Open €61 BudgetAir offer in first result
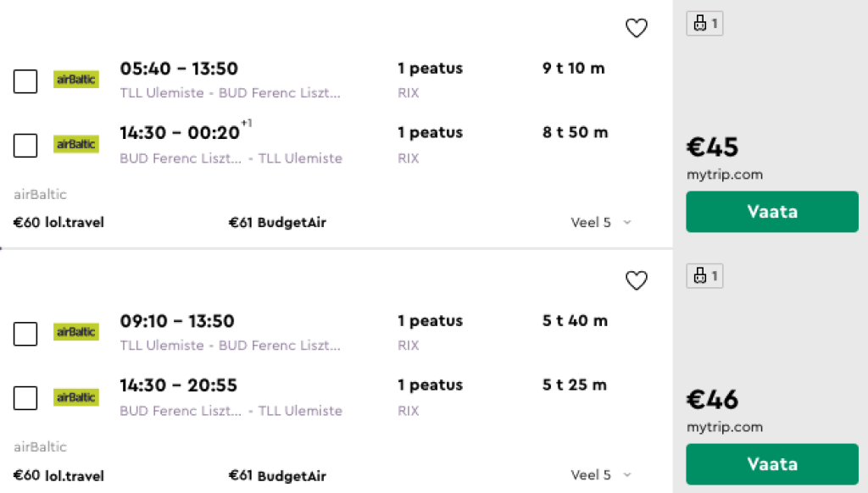The height and width of the screenshot is (493, 868). pos(277,223)
